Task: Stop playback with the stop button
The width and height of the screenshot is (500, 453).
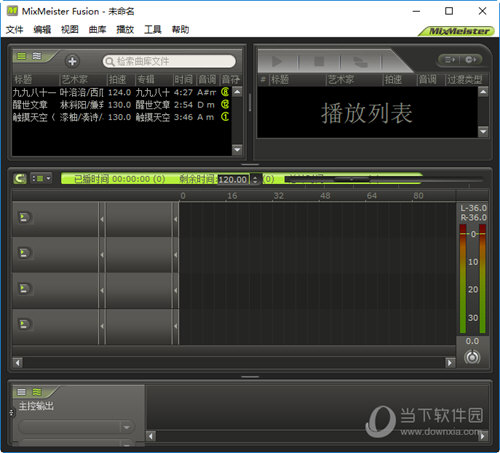Action: [x=319, y=62]
